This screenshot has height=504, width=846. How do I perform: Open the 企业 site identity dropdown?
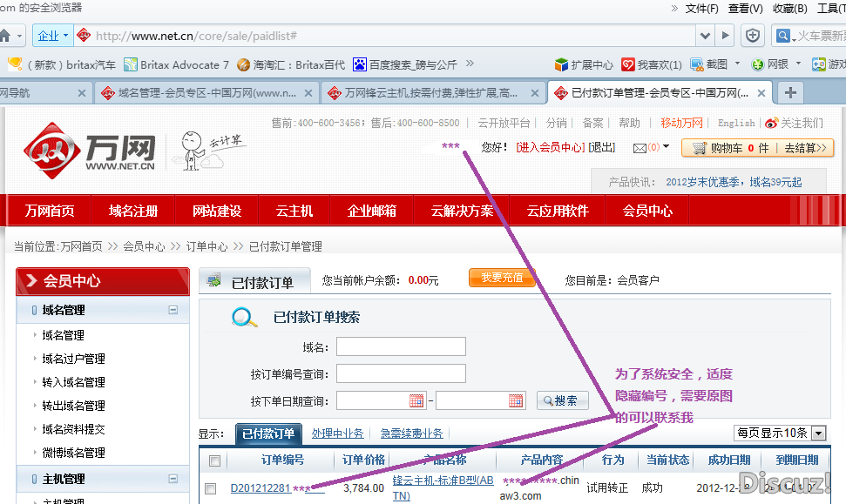52,36
